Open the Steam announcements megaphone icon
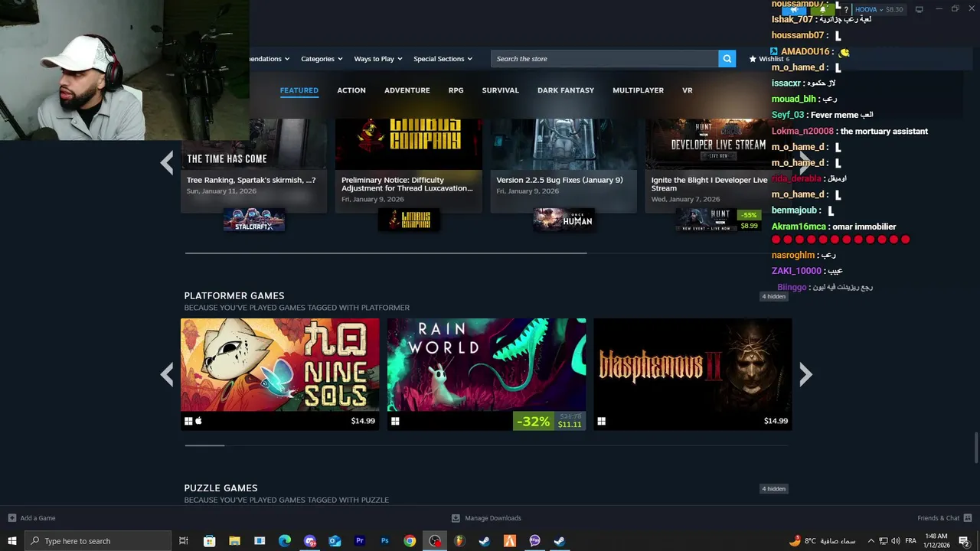The width and height of the screenshot is (980, 551). [x=794, y=10]
